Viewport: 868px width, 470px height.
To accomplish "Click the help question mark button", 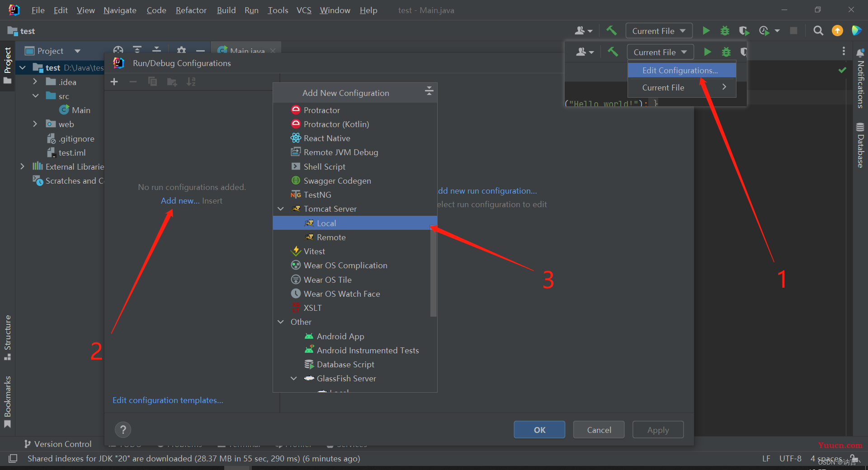I will tap(123, 430).
